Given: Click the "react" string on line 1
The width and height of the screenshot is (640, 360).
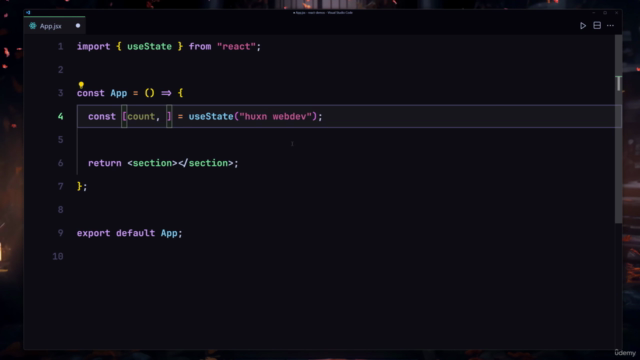Looking at the screenshot, I should point(236,47).
